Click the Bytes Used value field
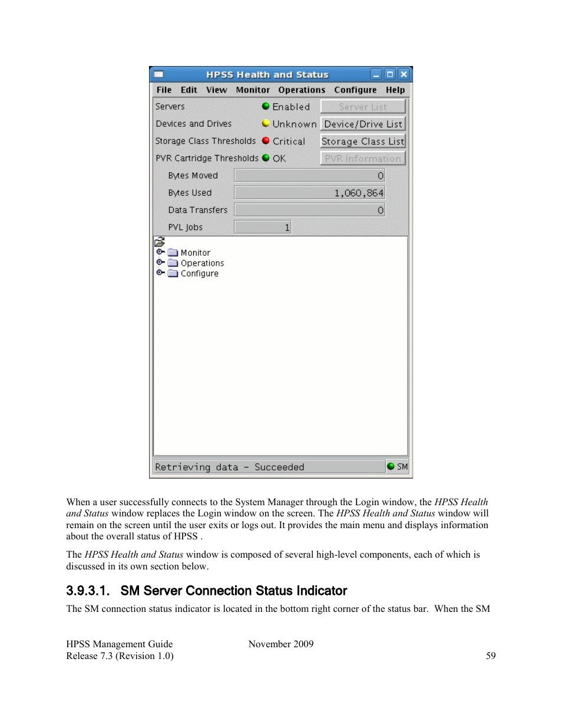This screenshot has height=728, width=562. click(310, 192)
